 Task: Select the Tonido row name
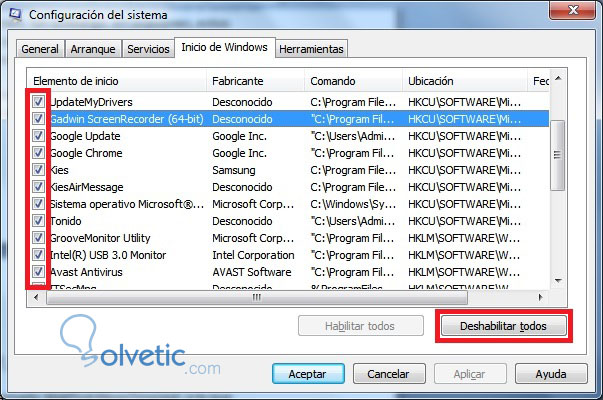click(x=66, y=221)
